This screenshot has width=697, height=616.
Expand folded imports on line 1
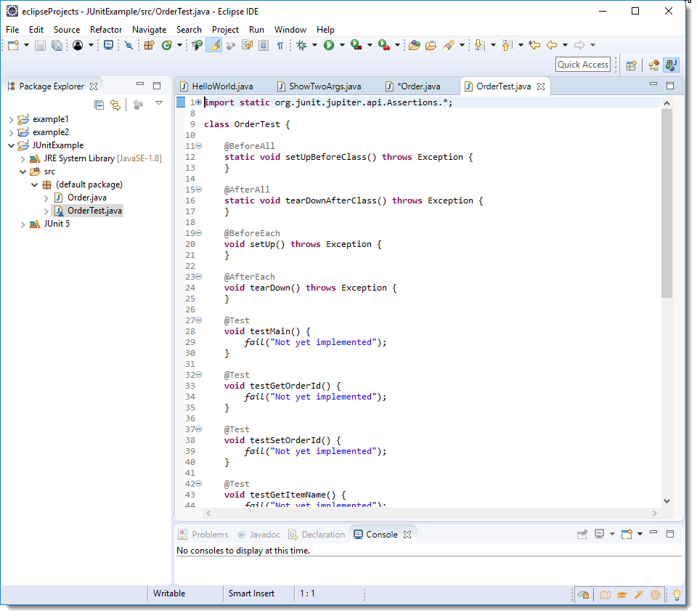coord(199,102)
